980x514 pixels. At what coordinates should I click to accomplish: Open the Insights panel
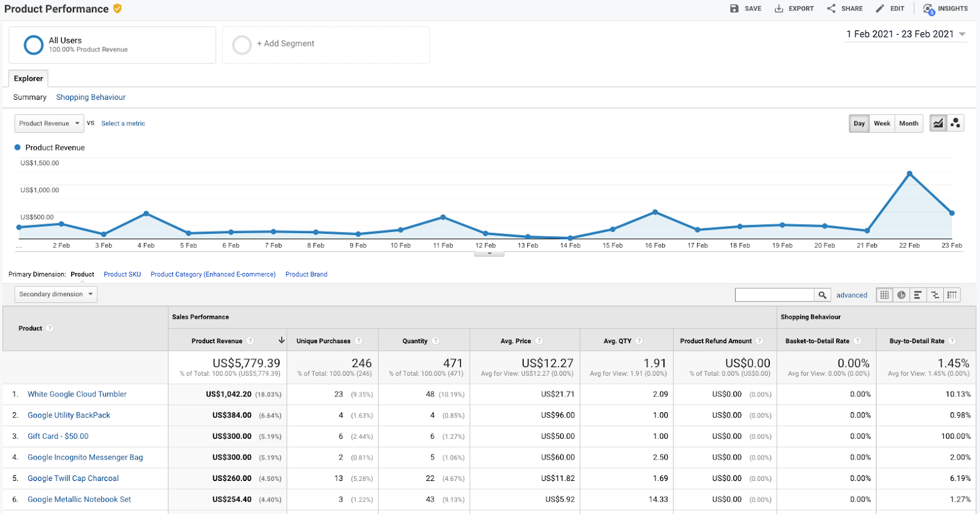tap(946, 9)
